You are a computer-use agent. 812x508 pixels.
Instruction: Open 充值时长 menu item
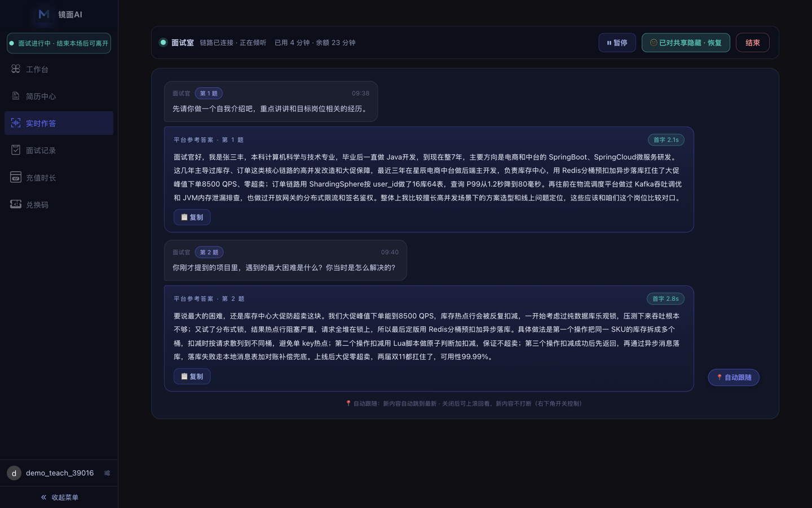pyautogui.click(x=59, y=177)
